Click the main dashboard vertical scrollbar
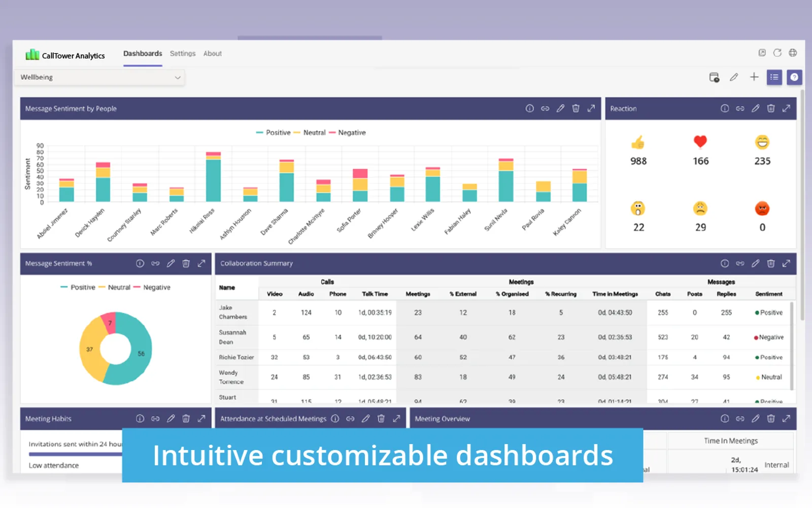Image resolution: width=812 pixels, height=508 pixels. (802, 206)
